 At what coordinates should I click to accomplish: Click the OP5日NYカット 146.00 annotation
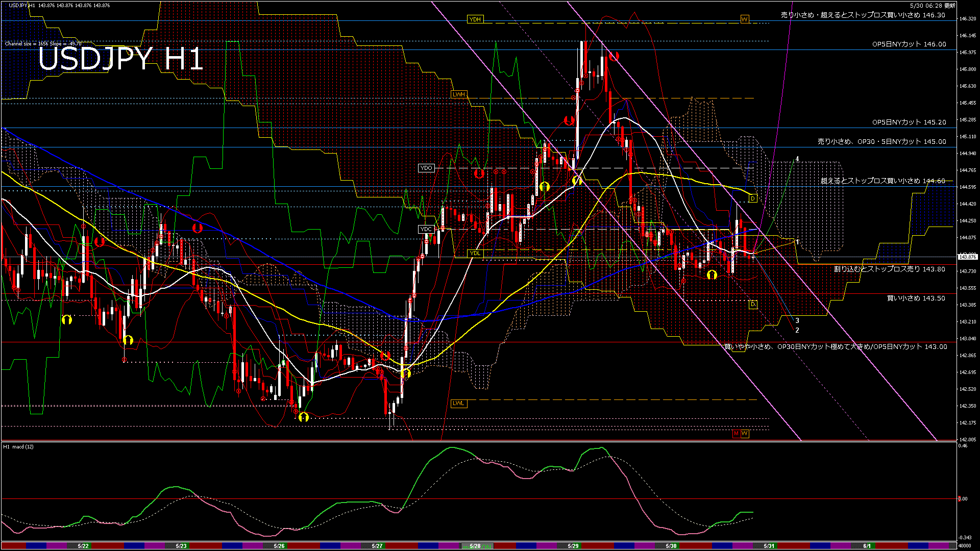(x=909, y=44)
